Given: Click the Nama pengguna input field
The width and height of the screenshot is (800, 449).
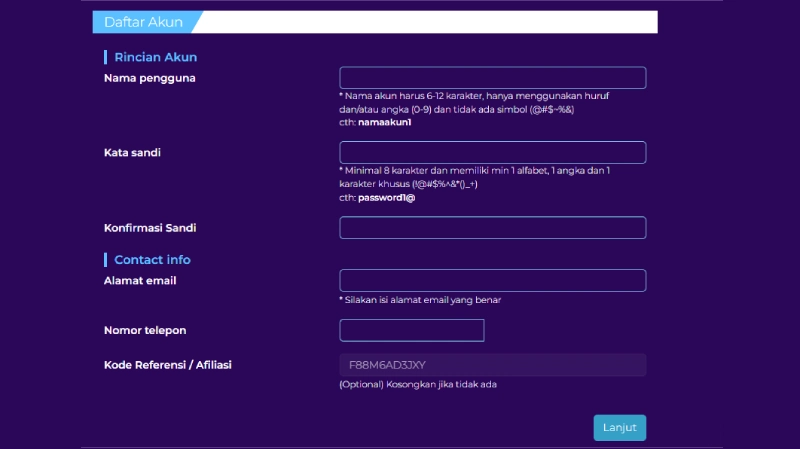Looking at the screenshot, I should [x=492, y=78].
